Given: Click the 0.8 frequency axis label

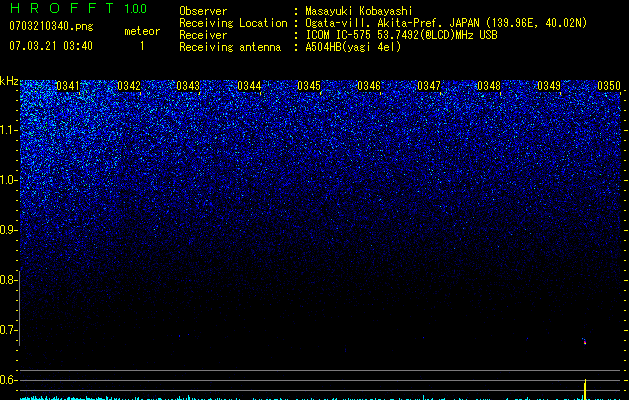Looking at the screenshot, I should click(x=8, y=280).
